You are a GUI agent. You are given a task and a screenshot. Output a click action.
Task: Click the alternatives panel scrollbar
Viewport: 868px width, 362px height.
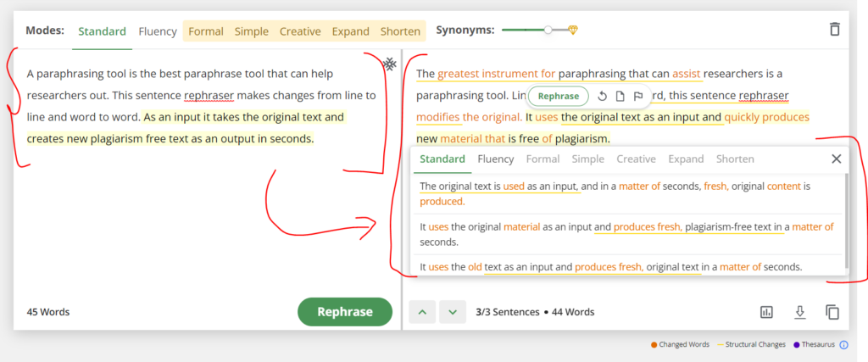(845, 220)
